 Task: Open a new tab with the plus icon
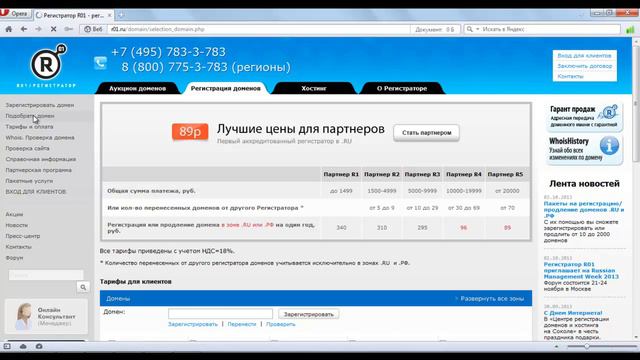pos(121,16)
